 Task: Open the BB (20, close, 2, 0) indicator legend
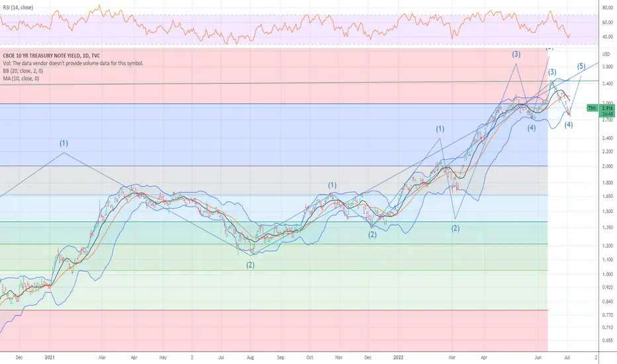click(x=23, y=71)
